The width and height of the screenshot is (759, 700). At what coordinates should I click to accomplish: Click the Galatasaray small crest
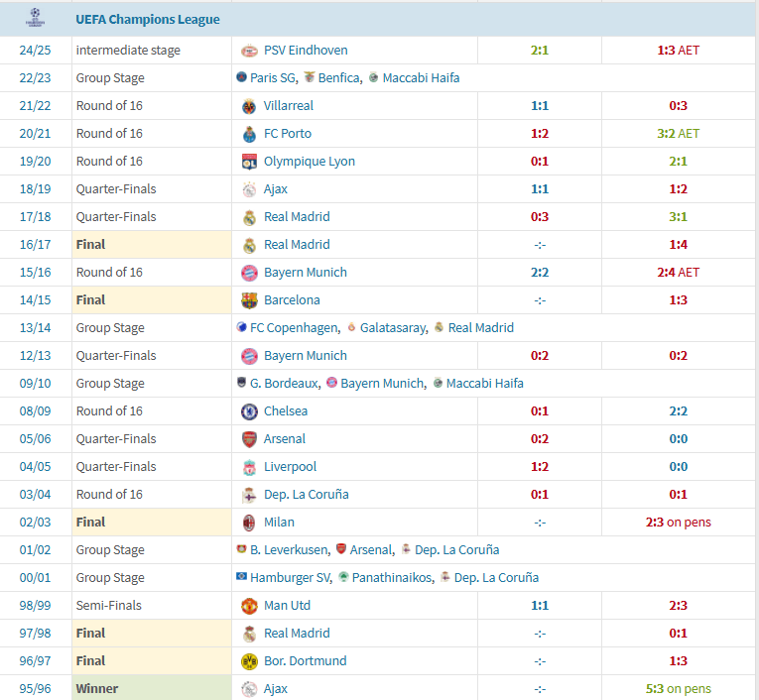point(351,326)
